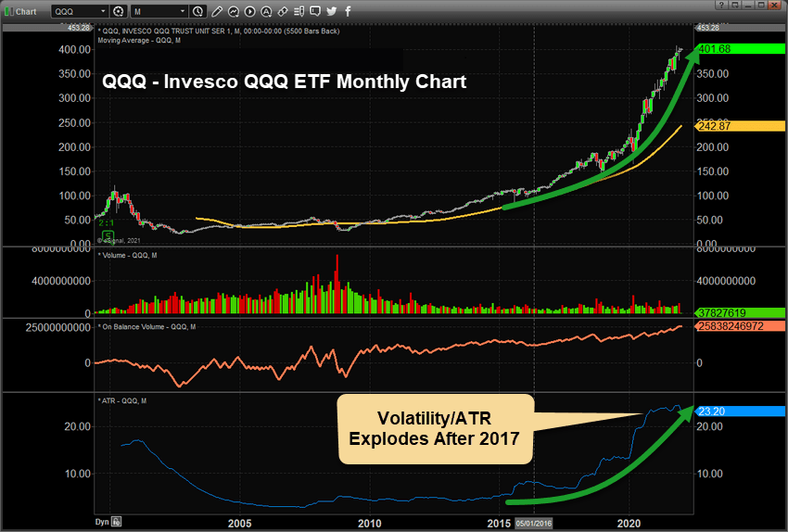Click the 05/01/2016 date marker
Image resolution: width=788 pixels, height=532 pixels.
point(534,524)
